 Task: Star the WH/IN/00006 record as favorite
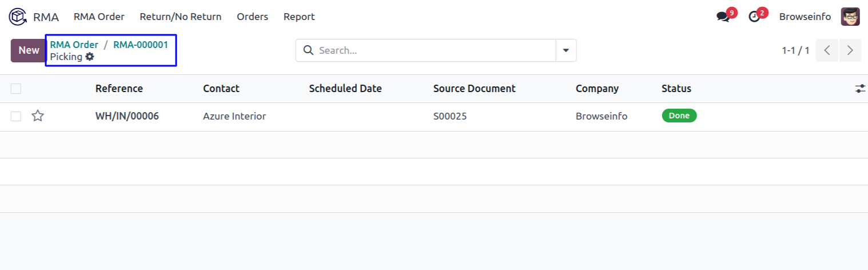(38, 116)
